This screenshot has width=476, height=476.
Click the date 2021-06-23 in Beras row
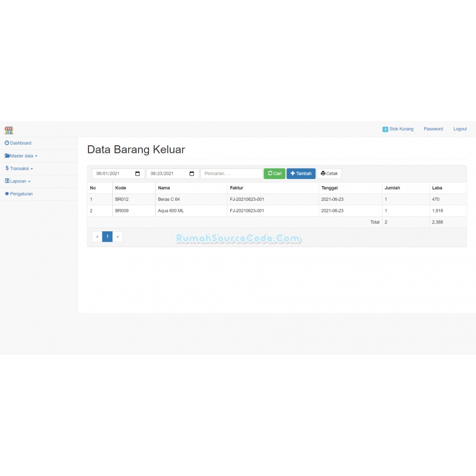333,200
